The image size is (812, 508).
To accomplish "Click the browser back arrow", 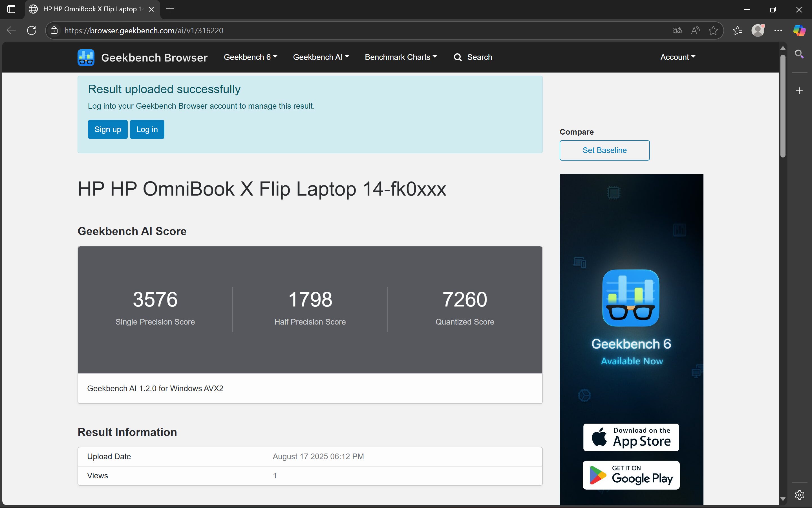I will (11, 30).
